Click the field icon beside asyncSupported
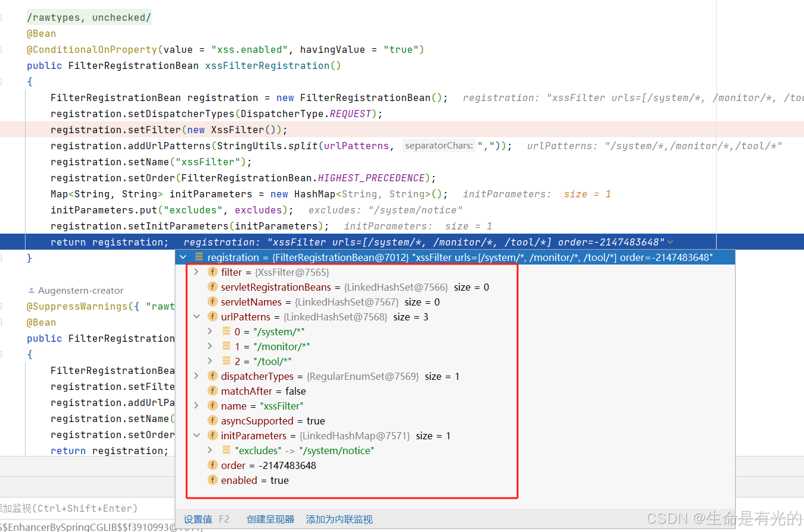 coord(212,421)
